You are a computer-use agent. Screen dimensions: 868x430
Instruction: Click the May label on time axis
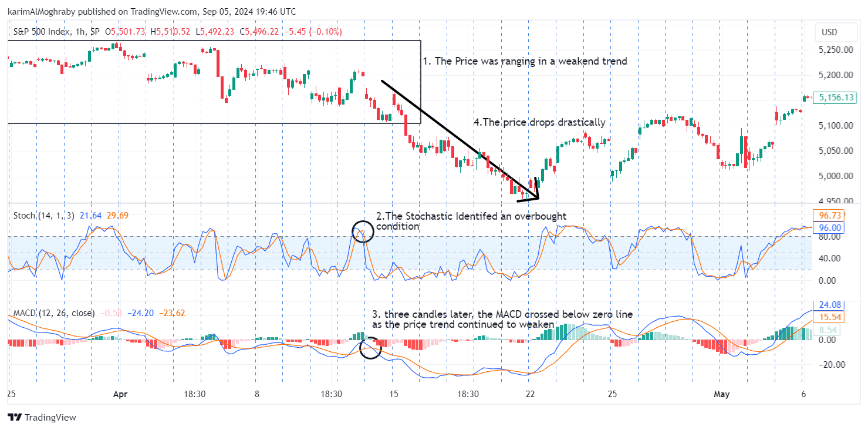tap(721, 395)
